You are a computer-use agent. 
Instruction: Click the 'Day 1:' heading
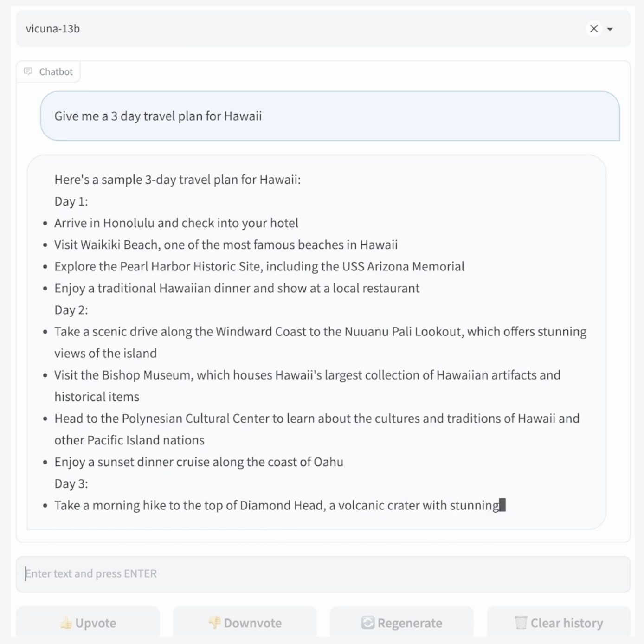click(x=71, y=201)
